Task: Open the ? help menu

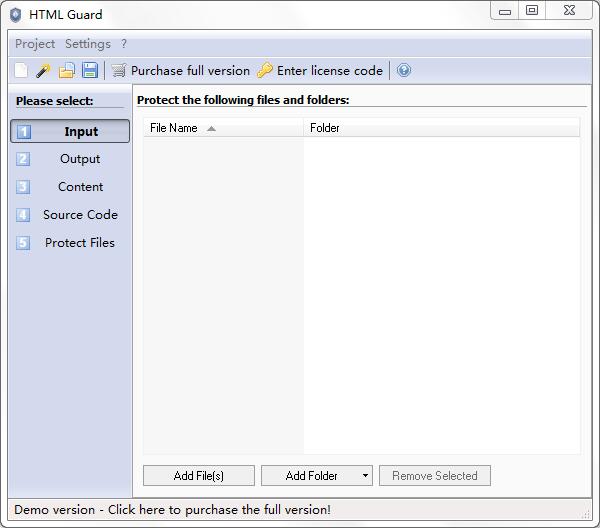Action: (x=124, y=44)
